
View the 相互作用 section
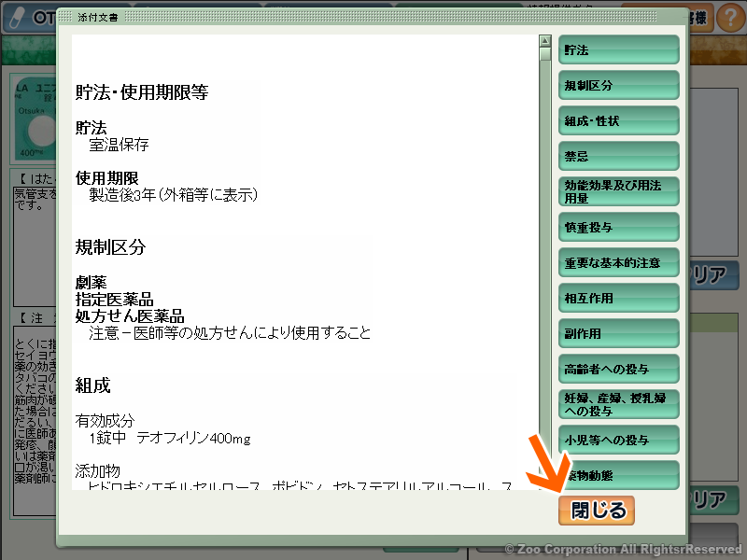(x=618, y=298)
